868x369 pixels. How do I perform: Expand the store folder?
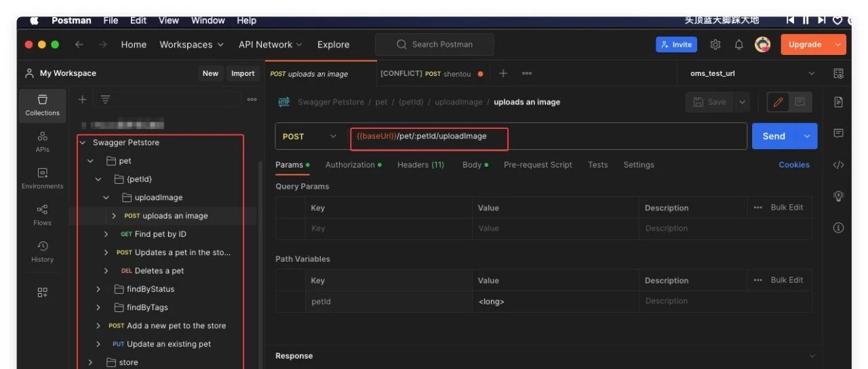(90, 363)
